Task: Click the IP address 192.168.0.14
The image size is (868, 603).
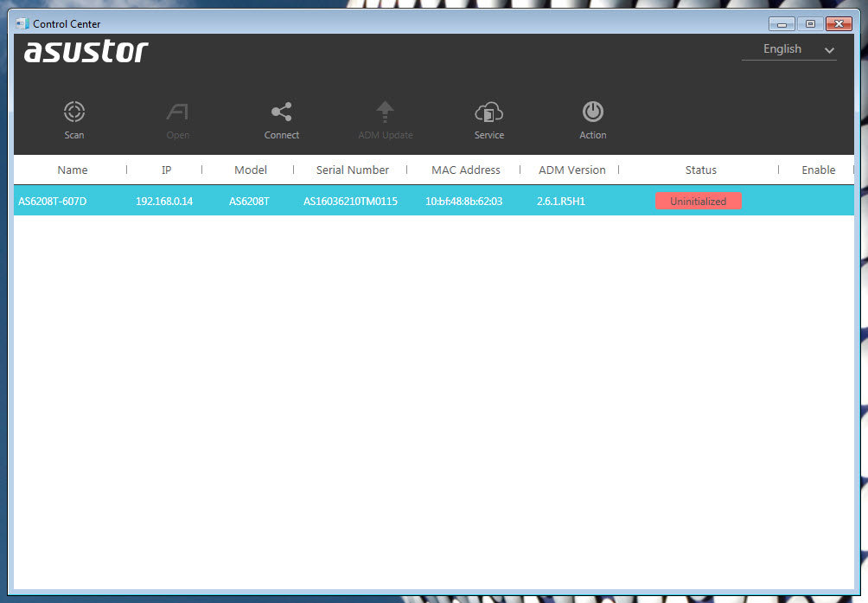Action: coord(164,201)
